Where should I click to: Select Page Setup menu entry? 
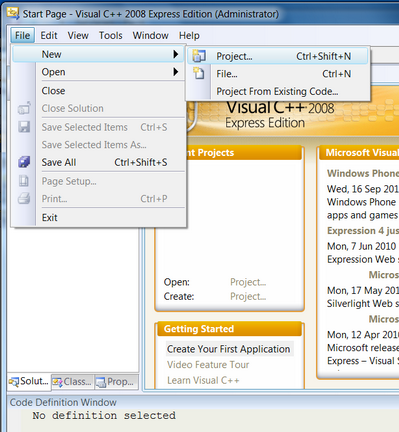(x=99, y=181)
